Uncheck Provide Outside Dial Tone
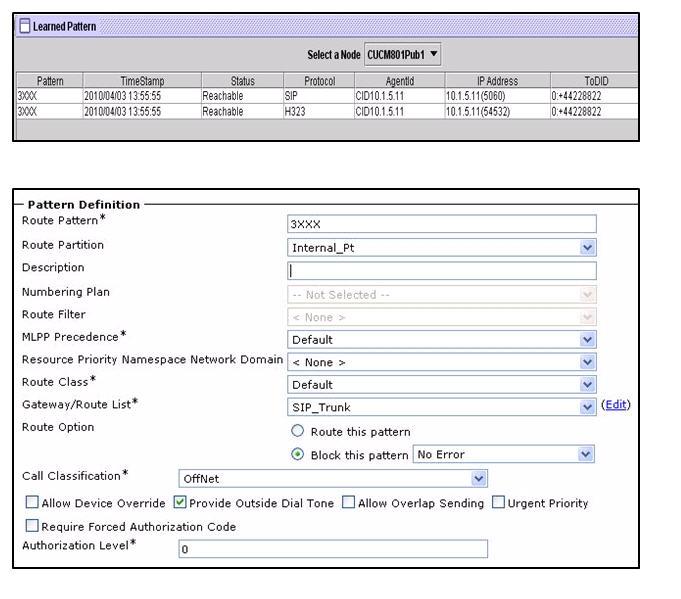The width and height of the screenshot is (681, 599). click(x=180, y=503)
